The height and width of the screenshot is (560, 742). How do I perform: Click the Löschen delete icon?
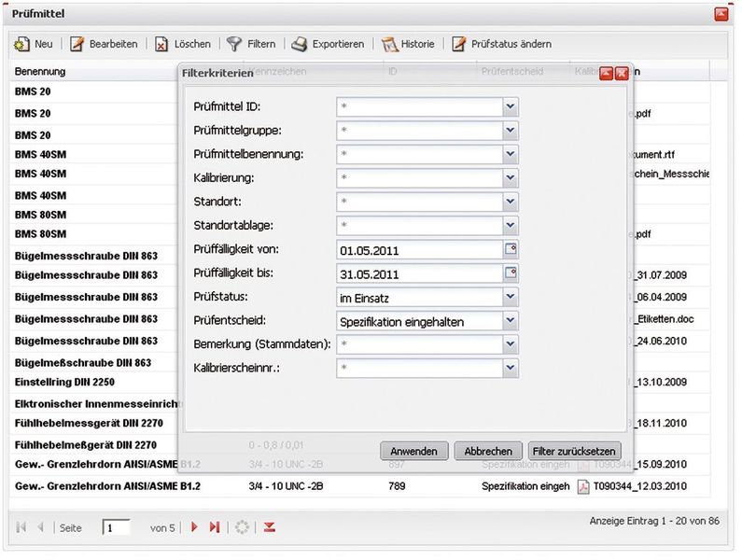[161, 44]
